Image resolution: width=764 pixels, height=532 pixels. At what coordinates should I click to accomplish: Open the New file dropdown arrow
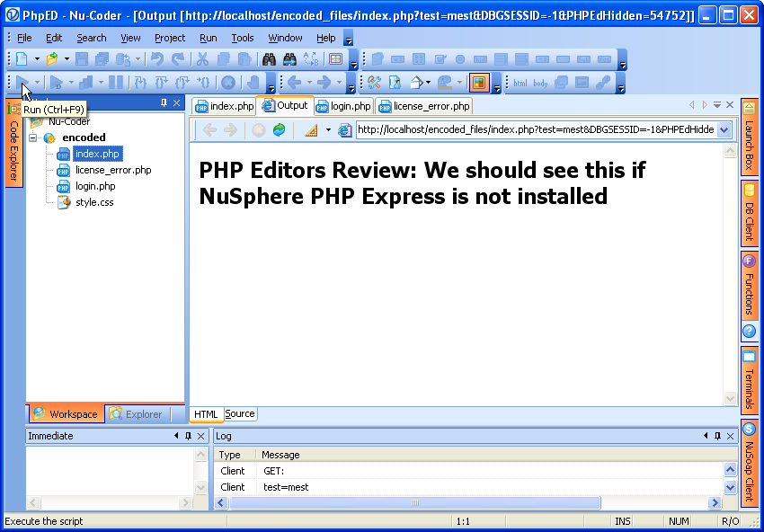(37, 59)
